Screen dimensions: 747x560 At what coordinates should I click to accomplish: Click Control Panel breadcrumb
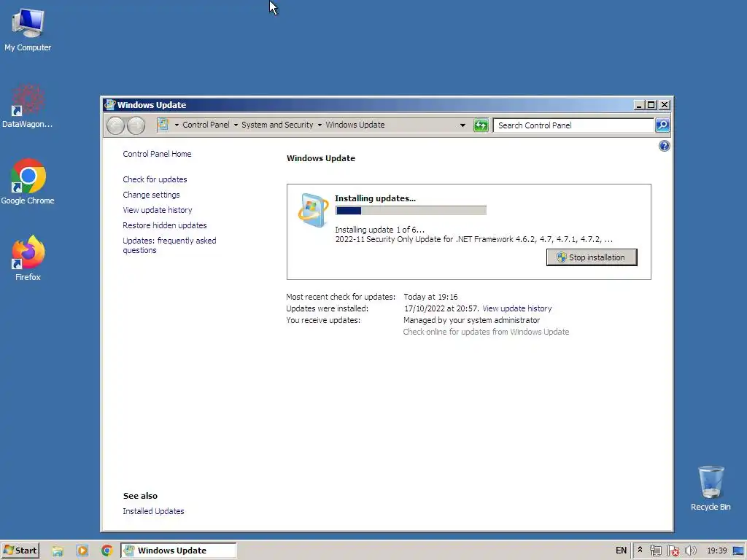[206, 125]
